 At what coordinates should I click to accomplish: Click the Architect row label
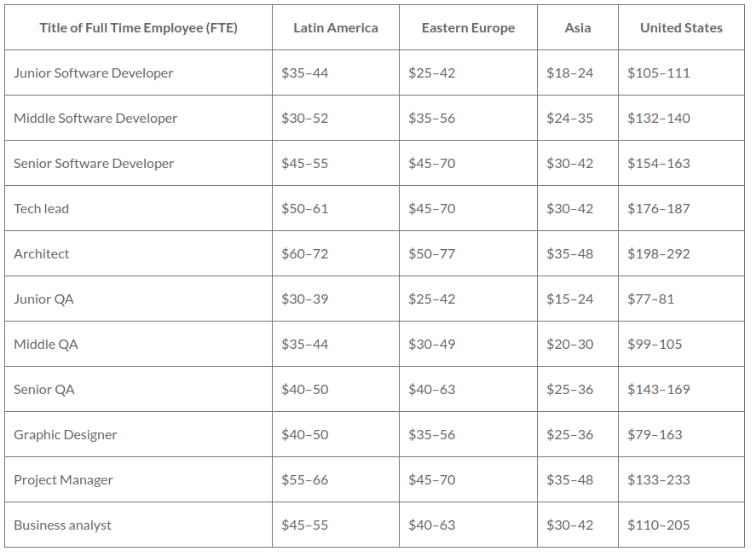click(x=42, y=254)
